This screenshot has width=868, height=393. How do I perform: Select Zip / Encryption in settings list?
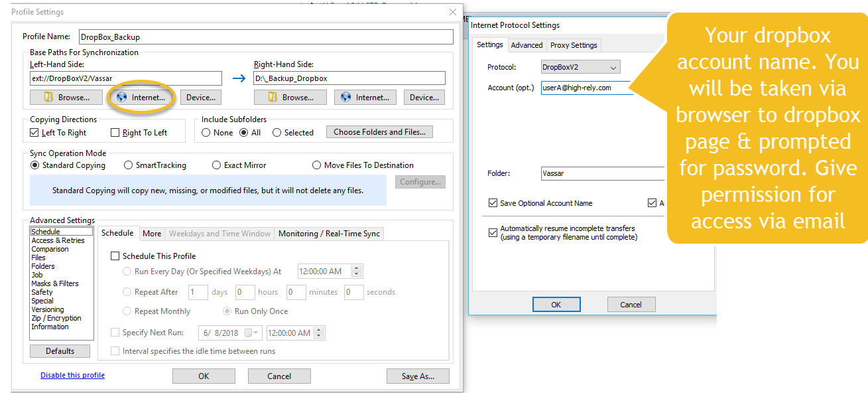pos(62,318)
